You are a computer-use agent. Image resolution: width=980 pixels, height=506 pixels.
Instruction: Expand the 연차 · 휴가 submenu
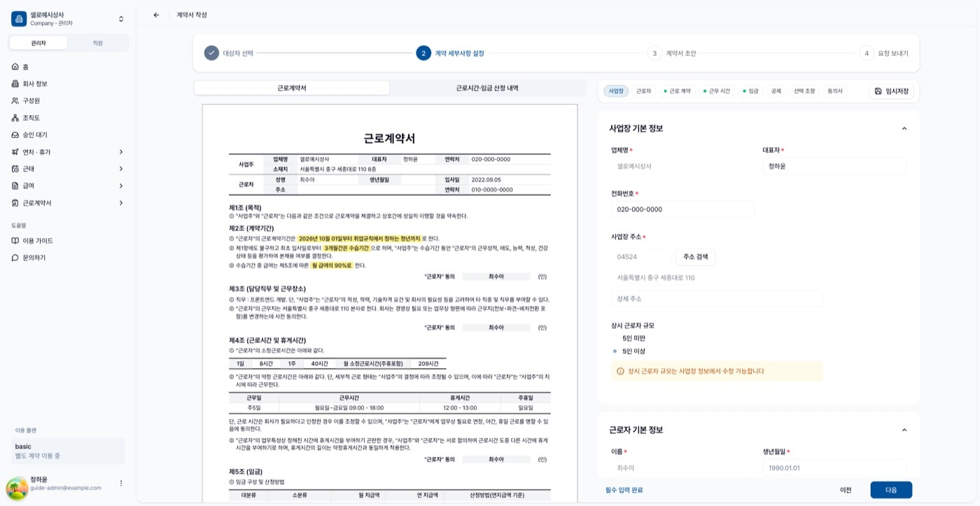coord(69,152)
